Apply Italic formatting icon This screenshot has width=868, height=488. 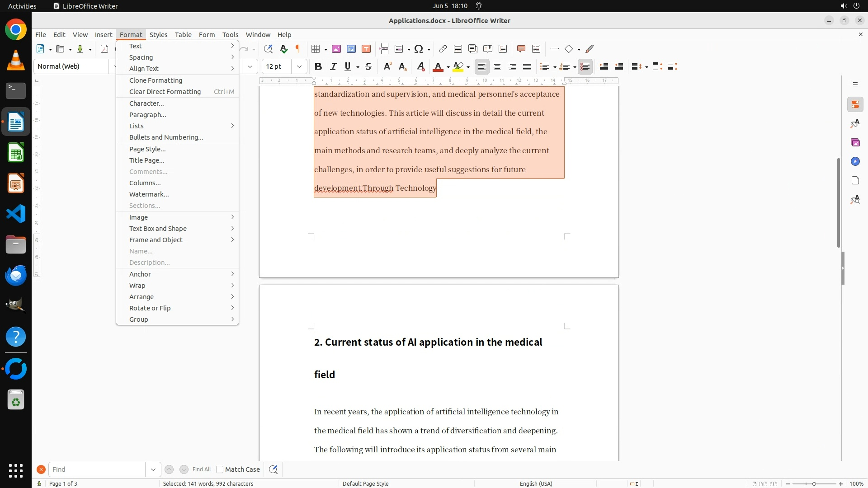(333, 66)
